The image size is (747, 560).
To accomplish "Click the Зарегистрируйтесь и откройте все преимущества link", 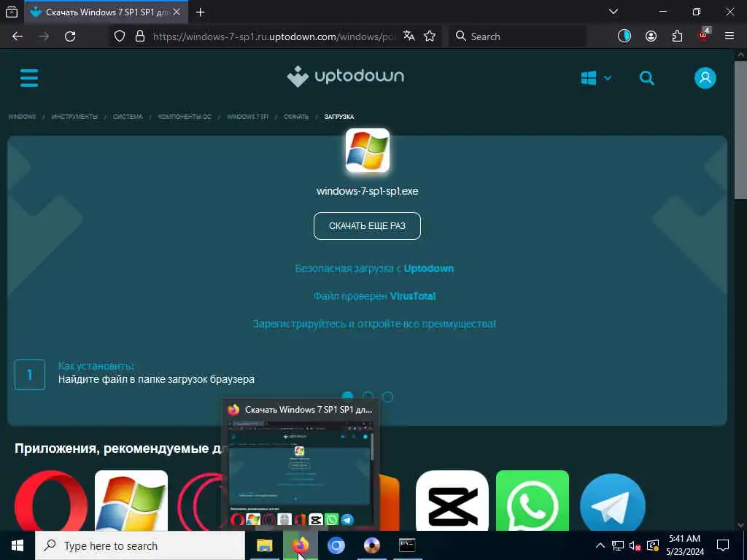I will 374,324.
